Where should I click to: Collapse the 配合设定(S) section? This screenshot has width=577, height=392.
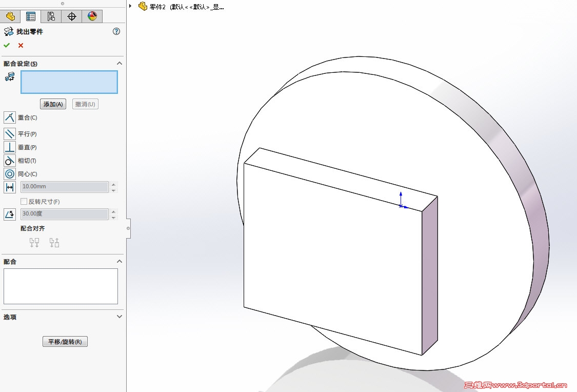119,63
